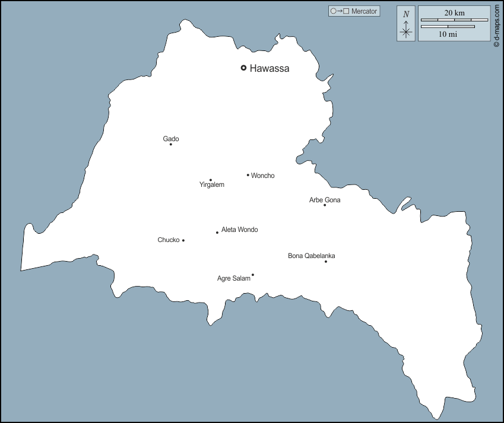
Task: Click the square symbol in the Mercator legend
Action: point(345,11)
